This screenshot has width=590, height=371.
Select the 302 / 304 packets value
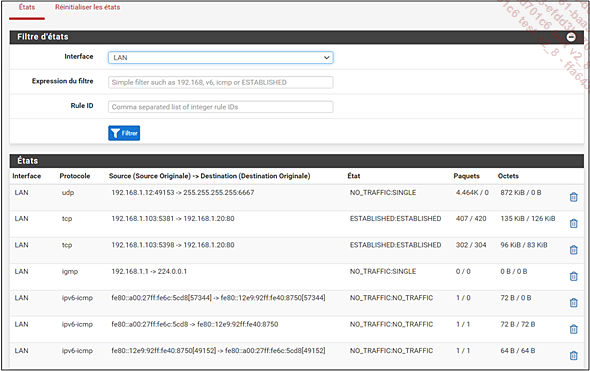(471, 245)
